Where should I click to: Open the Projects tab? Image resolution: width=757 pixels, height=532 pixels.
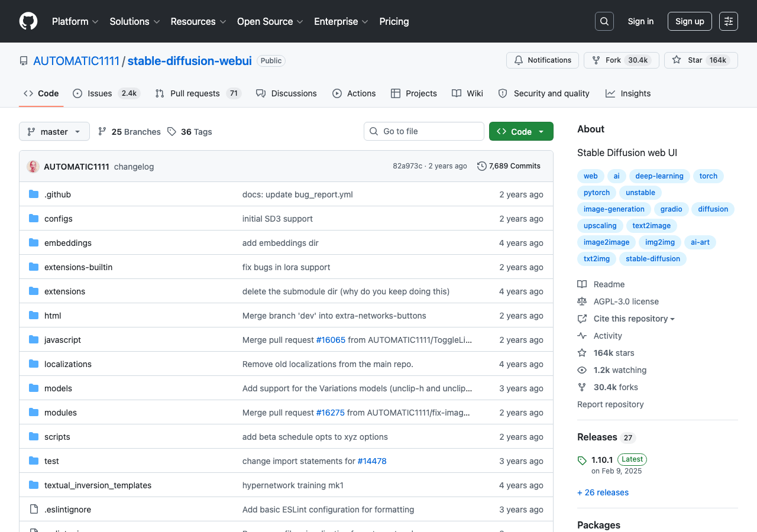pyautogui.click(x=414, y=93)
